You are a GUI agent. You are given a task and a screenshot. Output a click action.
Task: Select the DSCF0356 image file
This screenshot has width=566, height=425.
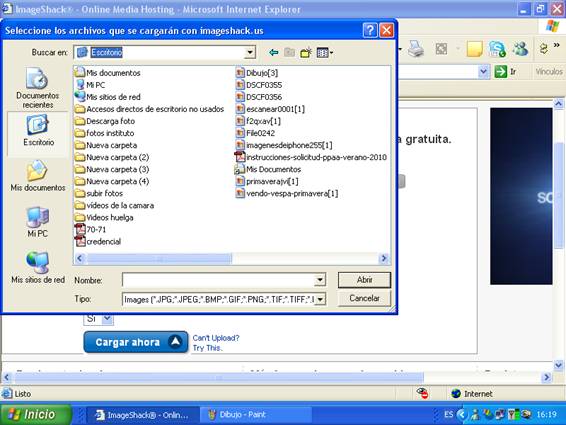[258, 97]
